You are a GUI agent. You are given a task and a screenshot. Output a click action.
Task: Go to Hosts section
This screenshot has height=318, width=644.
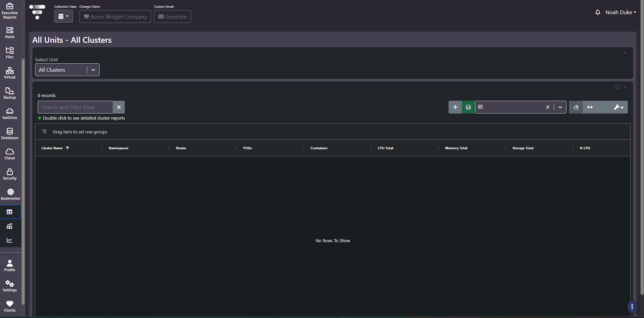point(10,33)
